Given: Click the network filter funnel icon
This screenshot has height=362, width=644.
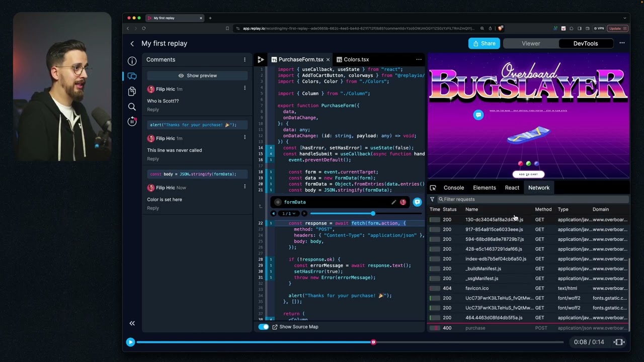Looking at the screenshot, I should coord(432,200).
